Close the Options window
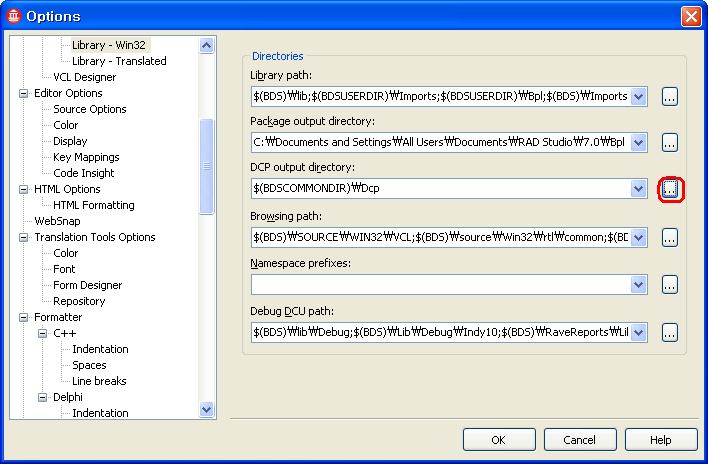The width and height of the screenshot is (708, 464). (691, 17)
